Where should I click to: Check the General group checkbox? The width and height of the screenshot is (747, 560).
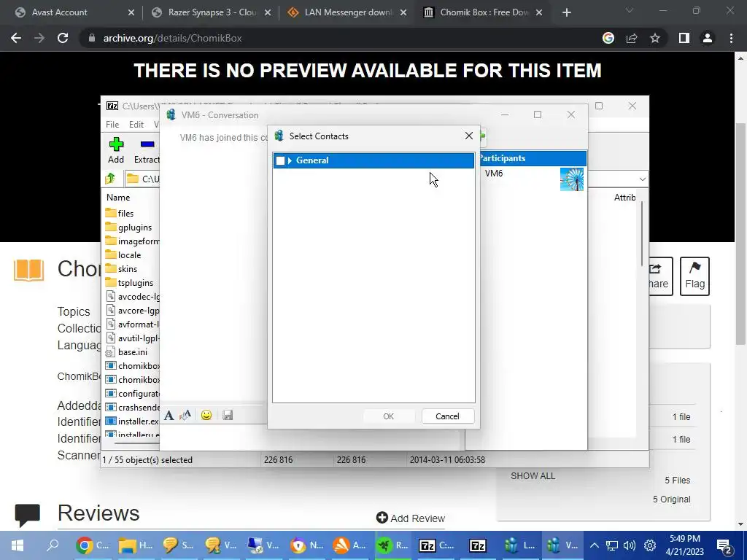pyautogui.click(x=281, y=160)
